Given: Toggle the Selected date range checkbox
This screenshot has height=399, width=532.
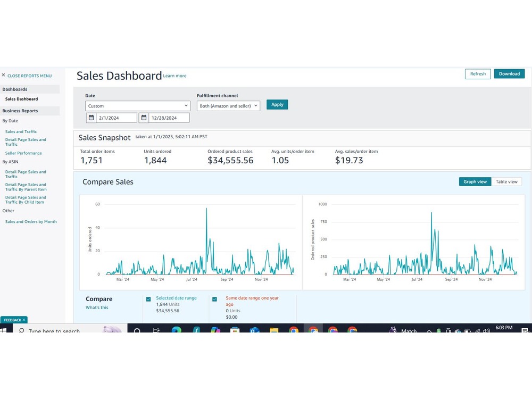Looking at the screenshot, I should (x=148, y=299).
